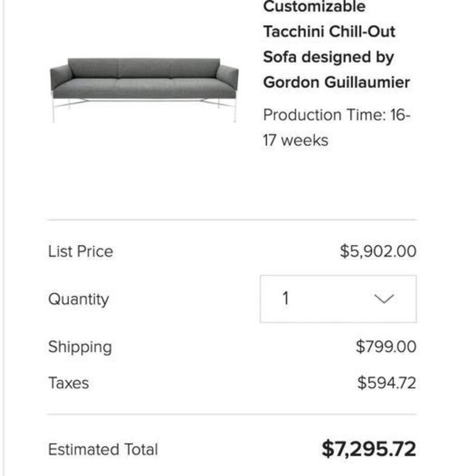Click the List Price label
The image size is (476, 476).
pyautogui.click(x=81, y=252)
